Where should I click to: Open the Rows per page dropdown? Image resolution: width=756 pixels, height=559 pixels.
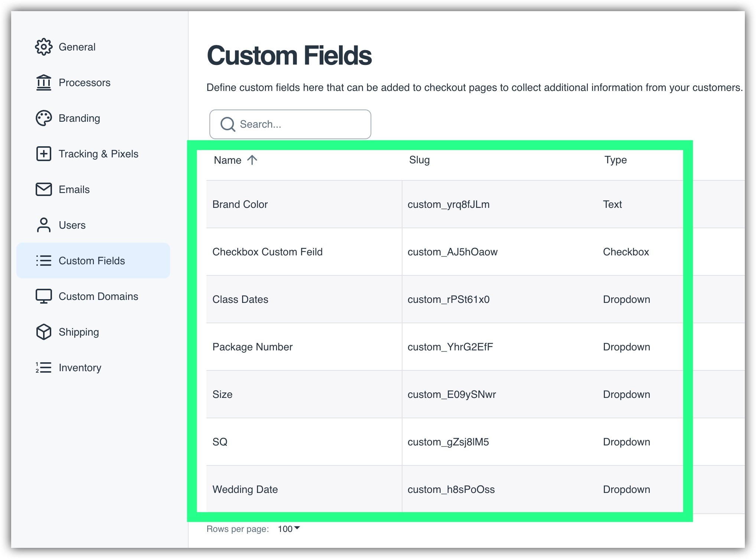click(289, 529)
